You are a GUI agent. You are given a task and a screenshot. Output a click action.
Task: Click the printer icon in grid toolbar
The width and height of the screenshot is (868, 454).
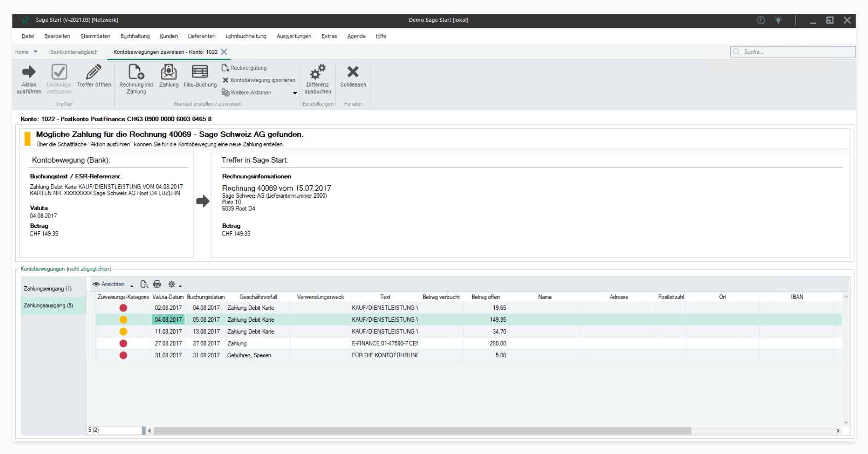pyautogui.click(x=157, y=284)
